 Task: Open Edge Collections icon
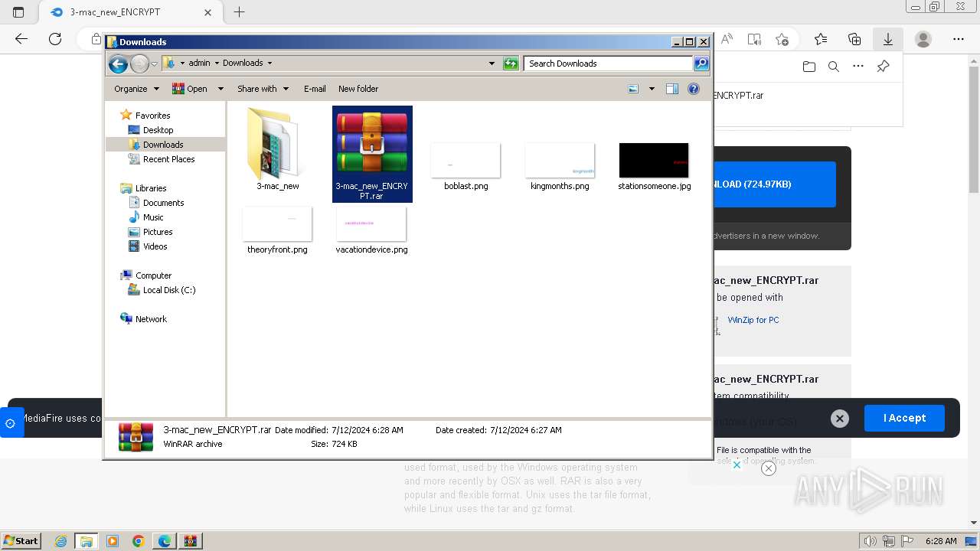[x=854, y=39]
